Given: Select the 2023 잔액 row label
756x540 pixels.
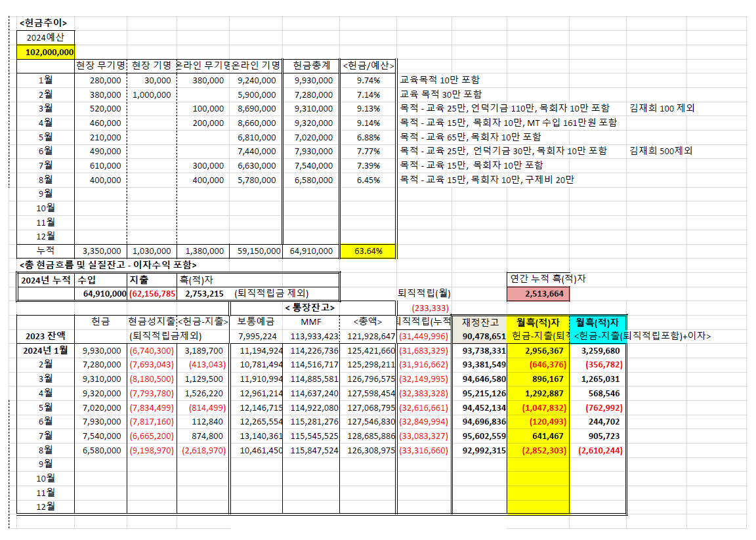Looking at the screenshot, I should [x=45, y=336].
